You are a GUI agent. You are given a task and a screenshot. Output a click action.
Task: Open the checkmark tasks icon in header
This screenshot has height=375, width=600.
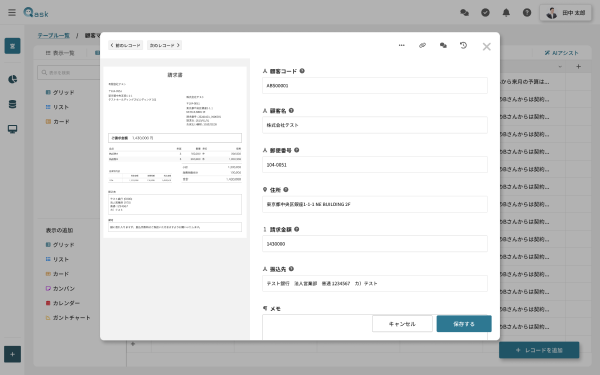coord(485,13)
